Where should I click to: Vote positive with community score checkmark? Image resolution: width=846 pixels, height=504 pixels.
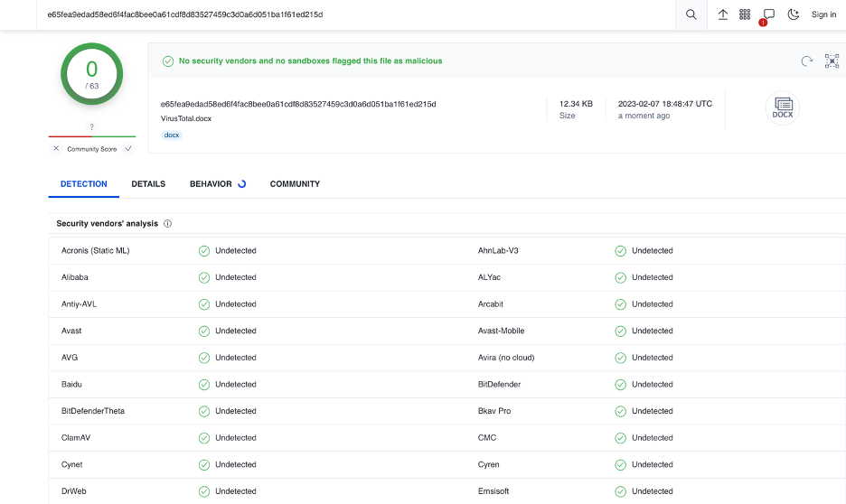[x=128, y=148]
